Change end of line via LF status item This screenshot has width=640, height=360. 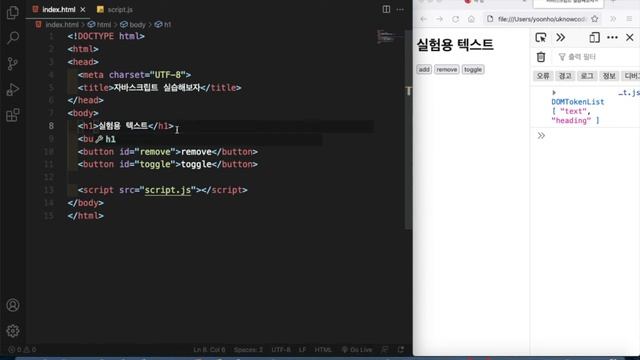pos(302,350)
